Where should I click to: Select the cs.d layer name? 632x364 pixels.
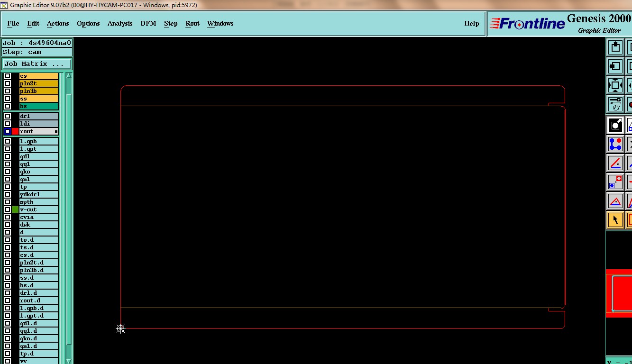pos(38,255)
